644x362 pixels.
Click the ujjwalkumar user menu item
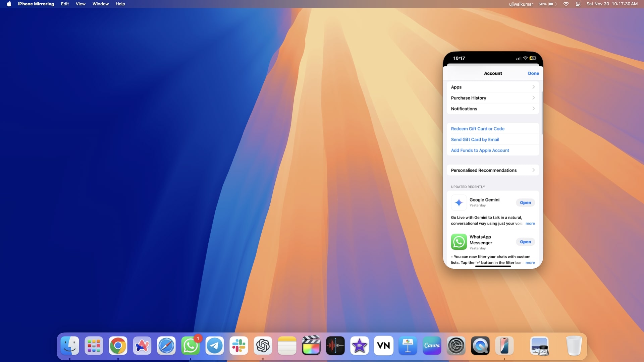[x=521, y=4]
